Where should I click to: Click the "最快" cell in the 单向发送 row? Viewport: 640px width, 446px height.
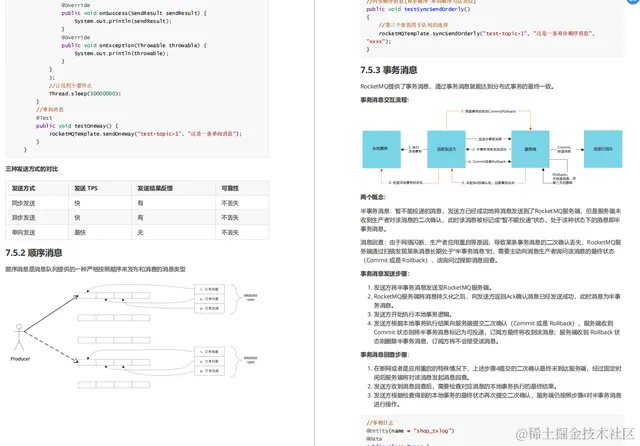pyautogui.click(x=80, y=232)
